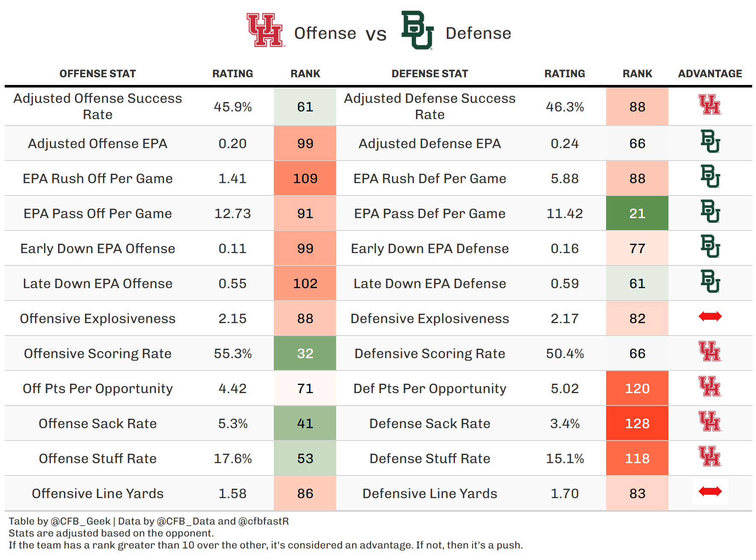Click the Baylor logo in the title
The width and height of the screenshot is (756, 560).
point(417,30)
